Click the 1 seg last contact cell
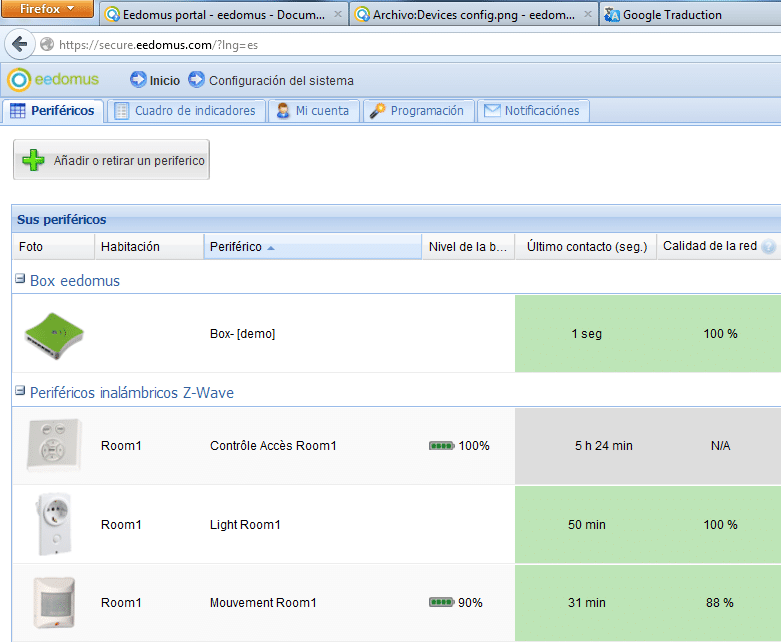The width and height of the screenshot is (781, 642). pos(586,334)
